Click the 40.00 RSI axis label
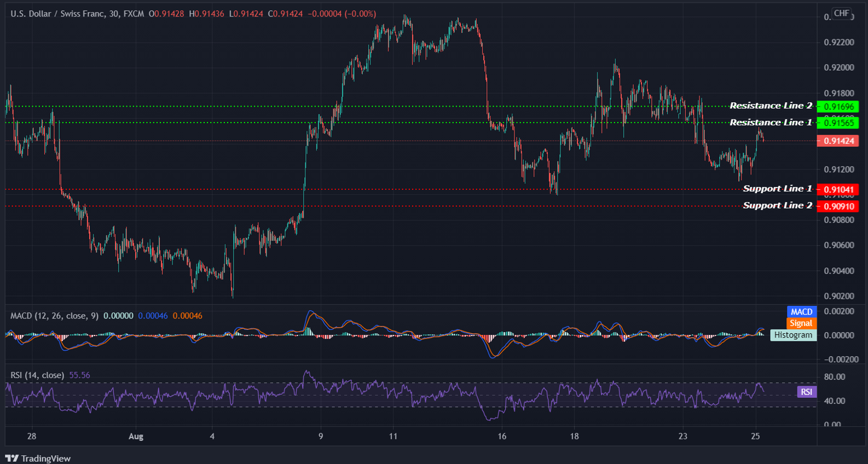The width and height of the screenshot is (868, 464). 835,401
